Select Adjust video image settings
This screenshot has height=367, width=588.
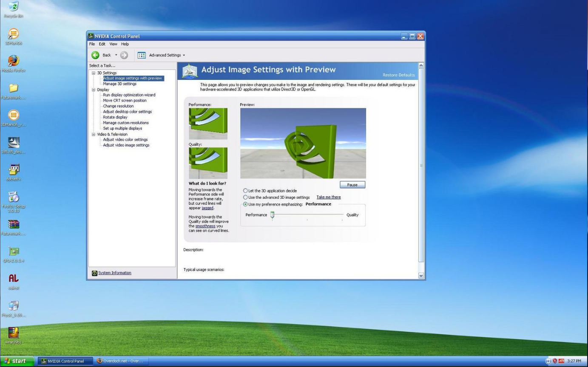pyautogui.click(x=126, y=145)
